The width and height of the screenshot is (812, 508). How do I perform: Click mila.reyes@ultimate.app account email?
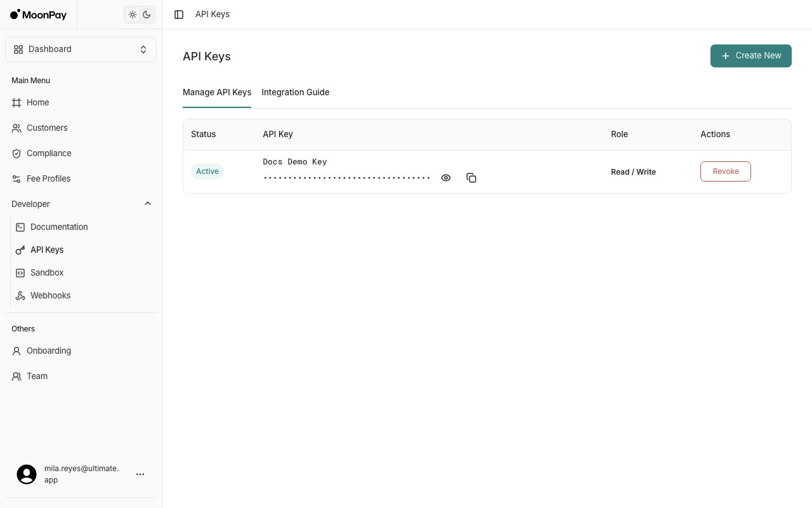click(x=81, y=474)
